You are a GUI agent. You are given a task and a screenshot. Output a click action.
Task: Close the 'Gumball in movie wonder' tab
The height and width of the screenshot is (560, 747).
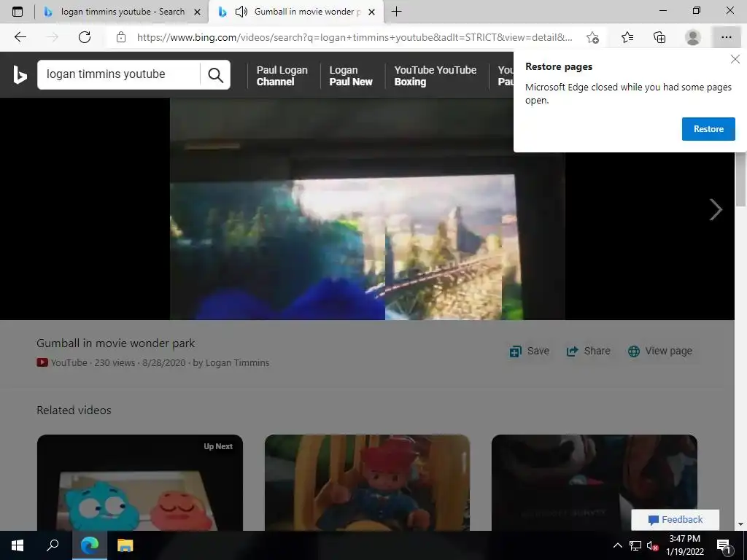coord(371,12)
